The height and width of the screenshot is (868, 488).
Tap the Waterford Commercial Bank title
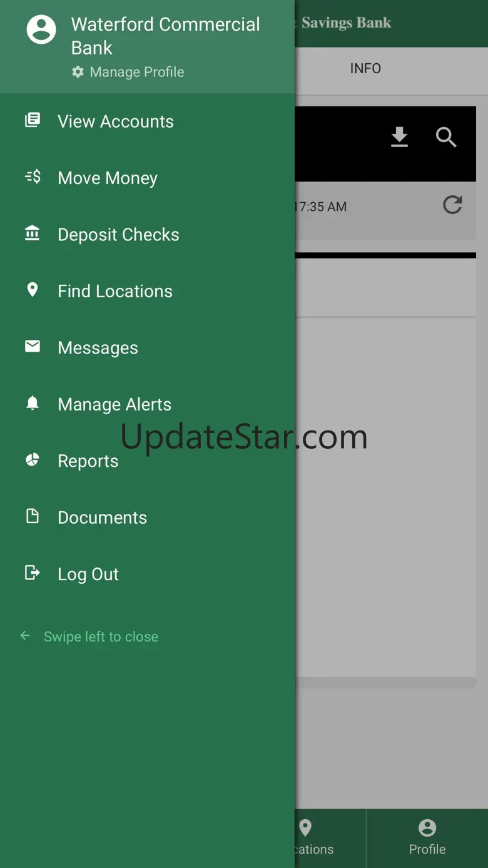pos(165,36)
